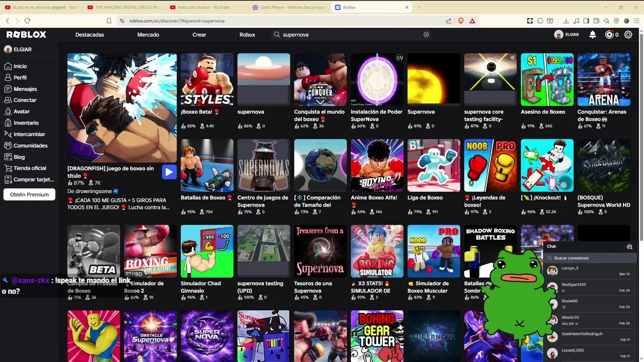The width and height of the screenshot is (644, 362).
Task: Open chat with corzyn_3
Action: (x=590, y=271)
